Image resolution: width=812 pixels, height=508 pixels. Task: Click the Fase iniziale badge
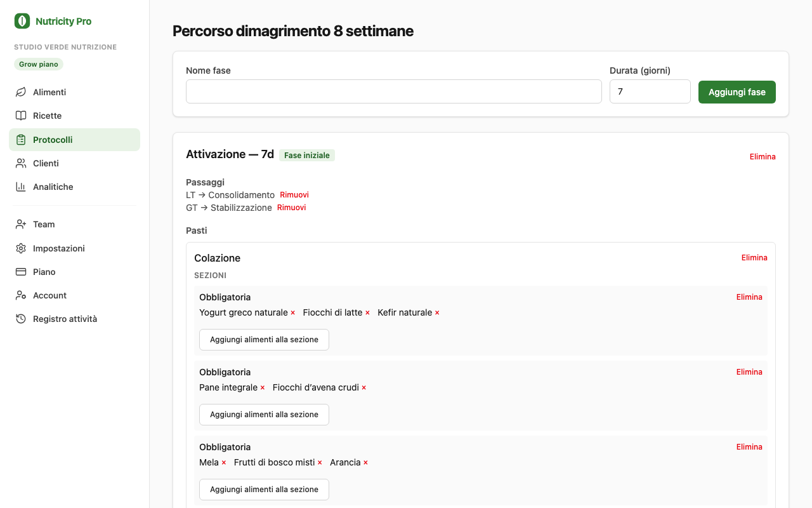[x=307, y=155]
